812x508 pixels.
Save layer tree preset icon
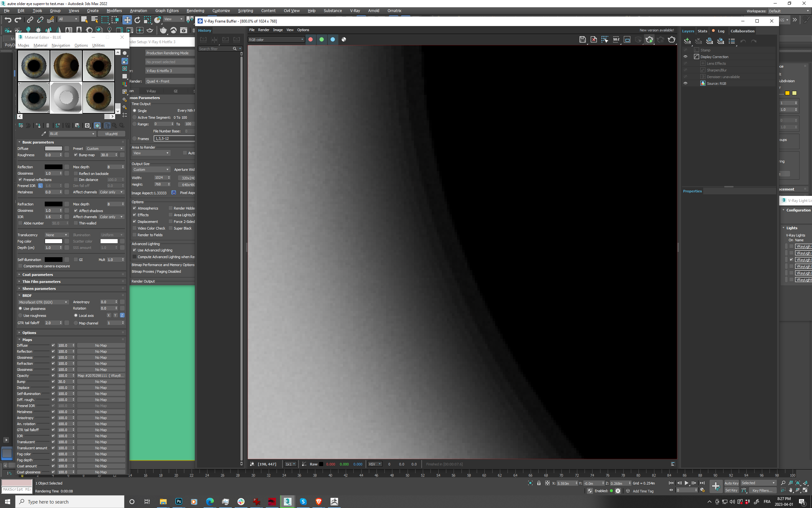(x=709, y=41)
